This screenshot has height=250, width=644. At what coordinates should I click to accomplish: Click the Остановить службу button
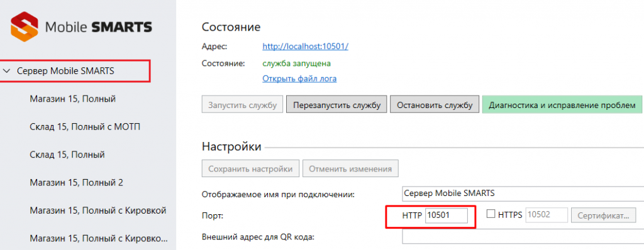(435, 105)
